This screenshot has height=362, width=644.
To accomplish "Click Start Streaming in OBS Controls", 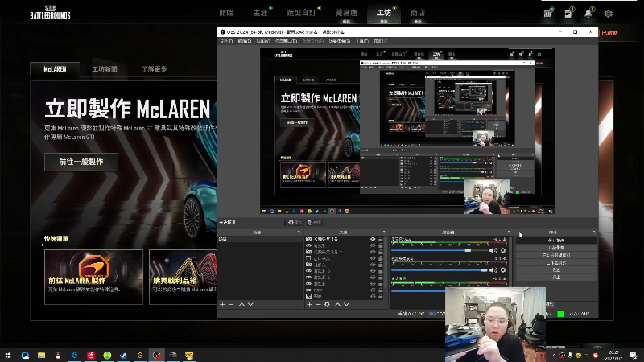I will click(x=556, y=240).
